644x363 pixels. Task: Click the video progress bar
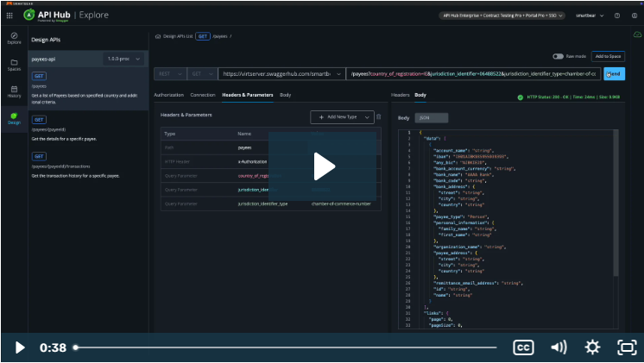click(286, 347)
